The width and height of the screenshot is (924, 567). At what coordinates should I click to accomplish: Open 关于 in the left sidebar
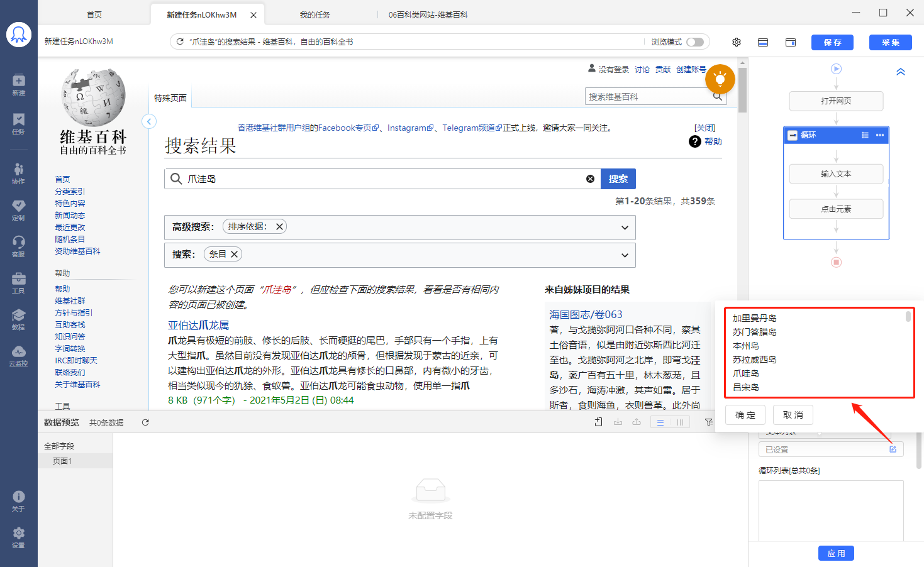pyautogui.click(x=19, y=500)
